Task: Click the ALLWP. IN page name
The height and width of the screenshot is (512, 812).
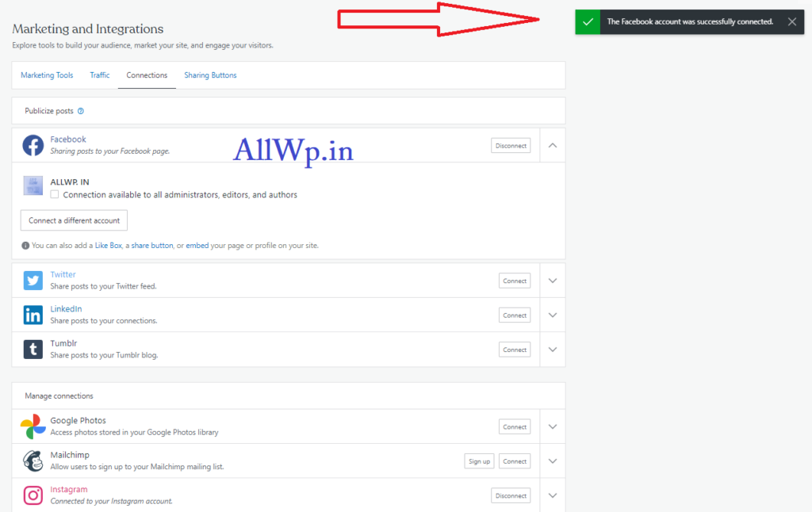Action: [70, 181]
